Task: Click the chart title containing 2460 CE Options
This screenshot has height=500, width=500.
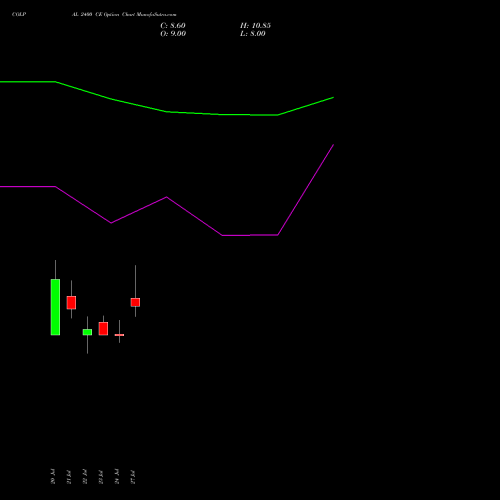Action: coord(124,14)
